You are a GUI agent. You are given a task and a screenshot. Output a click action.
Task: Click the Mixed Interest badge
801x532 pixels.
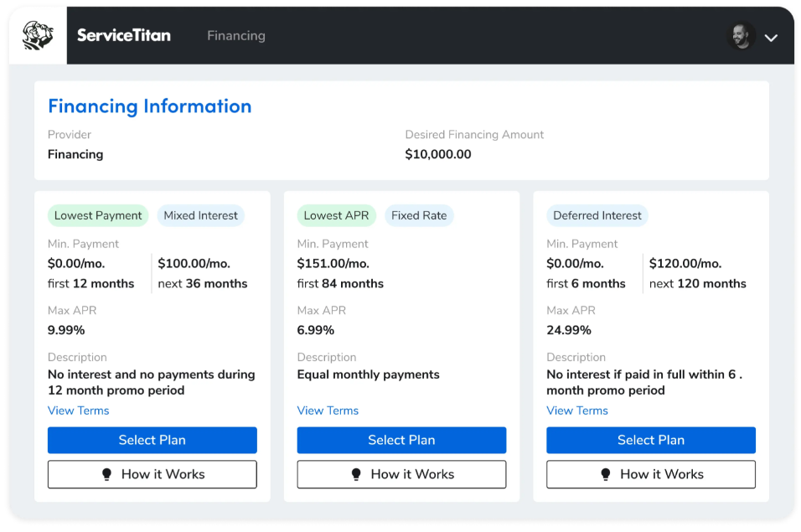[x=200, y=215]
